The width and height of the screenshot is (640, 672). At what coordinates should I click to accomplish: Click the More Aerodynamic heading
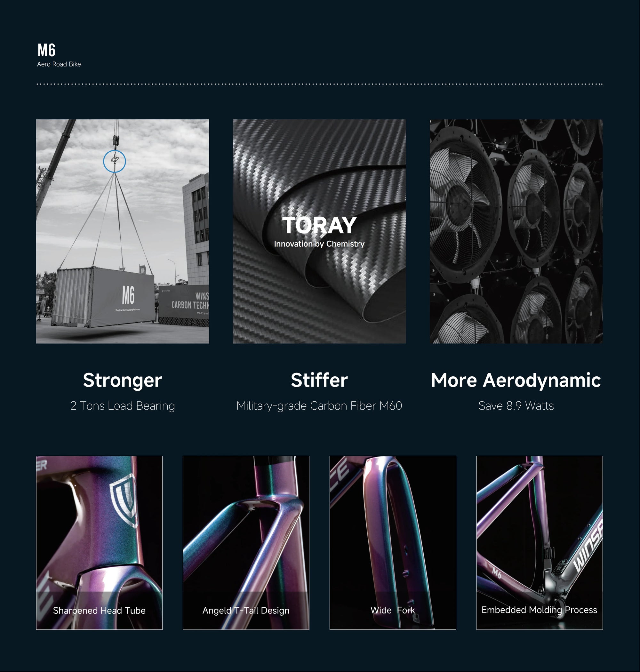tap(516, 380)
